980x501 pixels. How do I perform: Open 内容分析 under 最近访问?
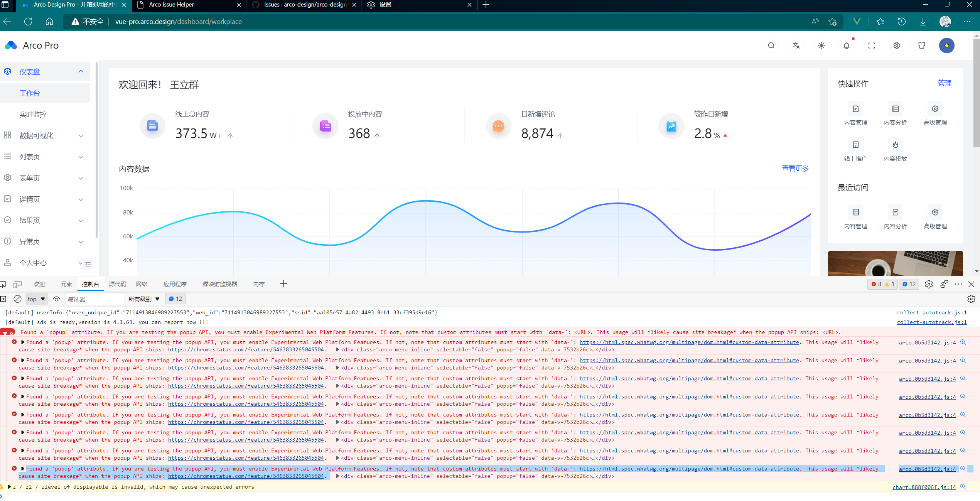tap(896, 218)
